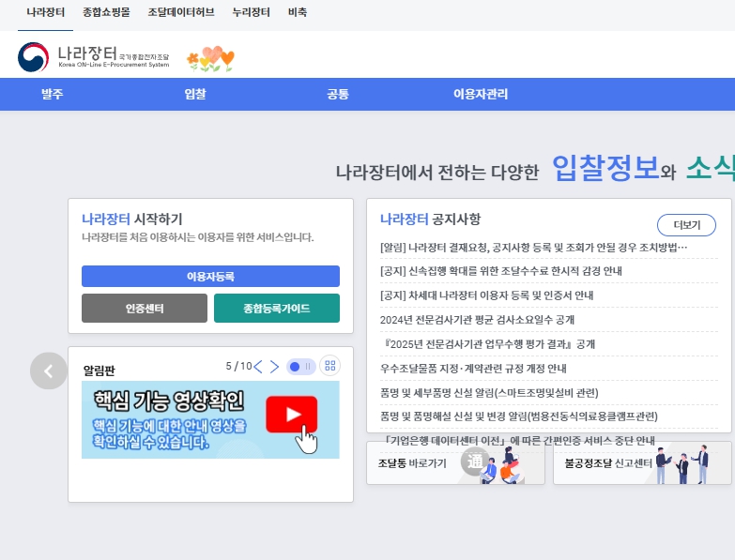Click the gray circular left carousel arrow
Viewport: 735px width, 560px height.
[x=48, y=371]
